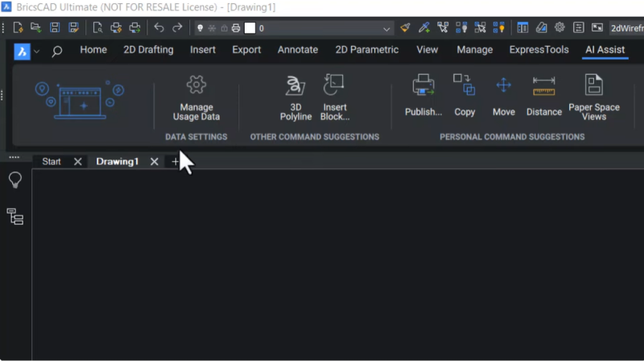
Task: Click the turn all layers on icon
Action: tap(498, 28)
